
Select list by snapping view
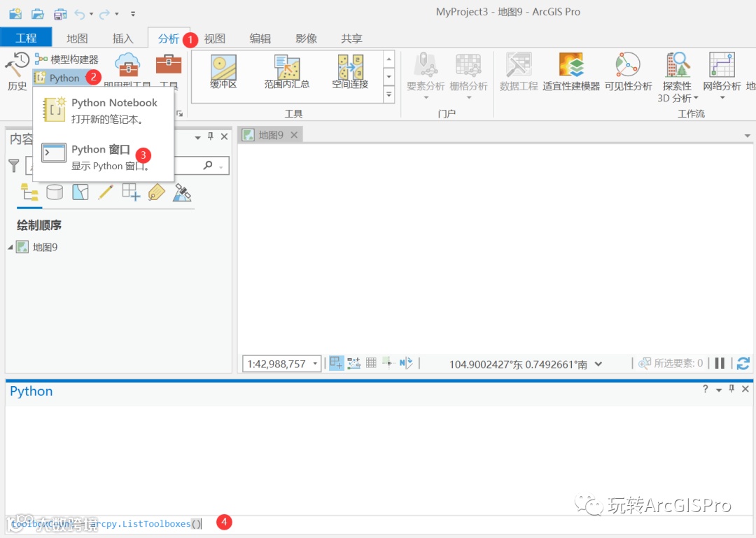click(131, 192)
